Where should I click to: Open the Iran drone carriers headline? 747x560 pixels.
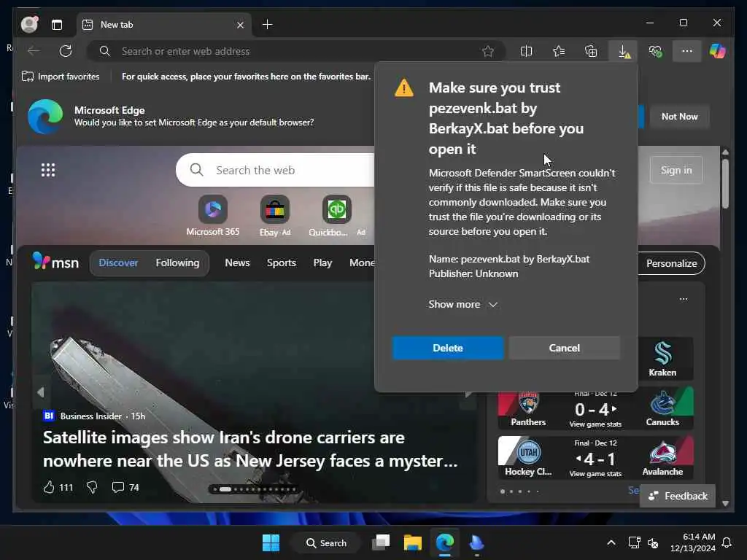[x=250, y=449]
